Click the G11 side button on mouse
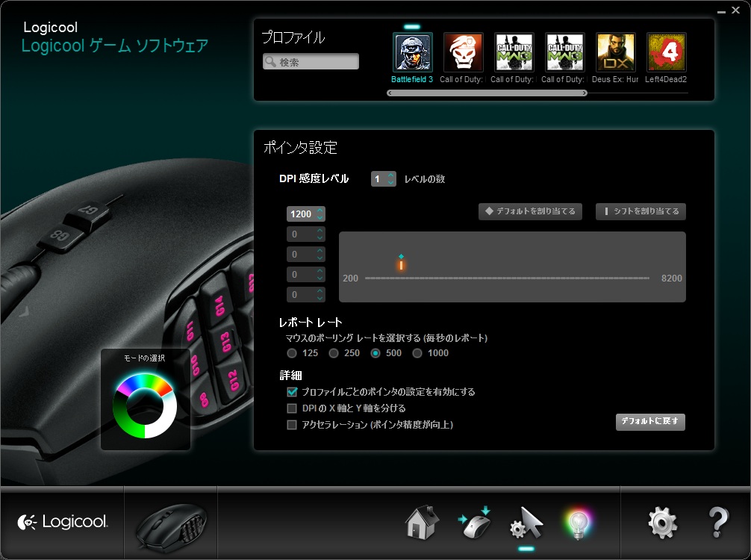Viewport: 751px width, 560px height. (190, 330)
